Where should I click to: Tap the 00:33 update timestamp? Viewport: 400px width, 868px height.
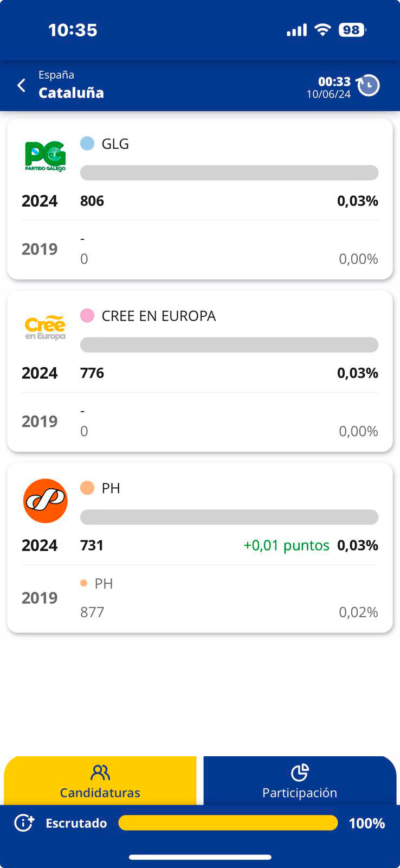coord(334,81)
